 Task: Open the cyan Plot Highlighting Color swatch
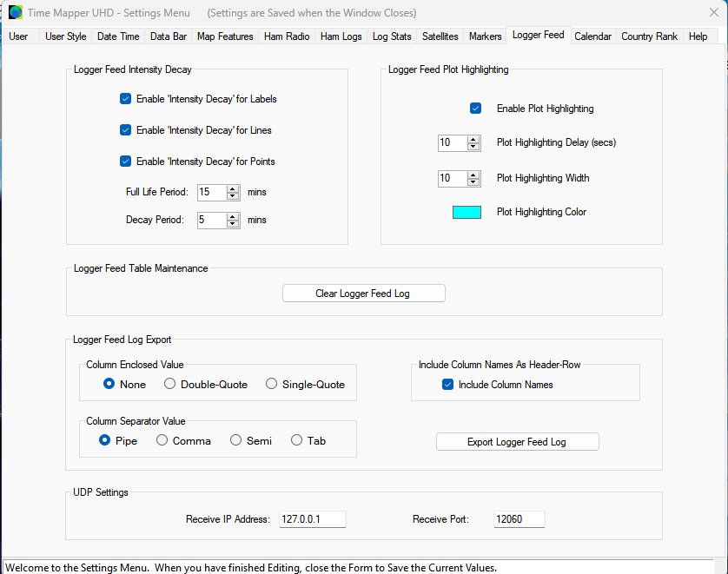467,212
